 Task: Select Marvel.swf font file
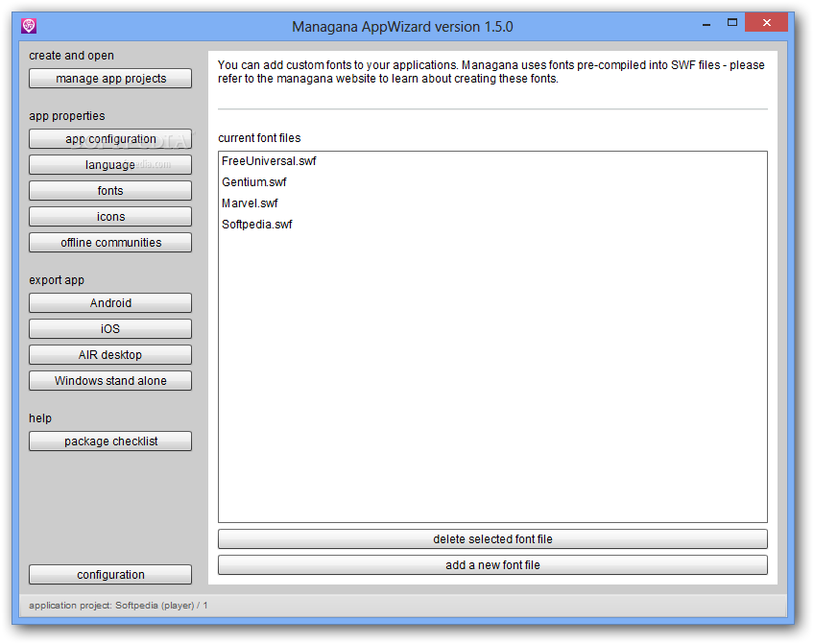(492, 203)
